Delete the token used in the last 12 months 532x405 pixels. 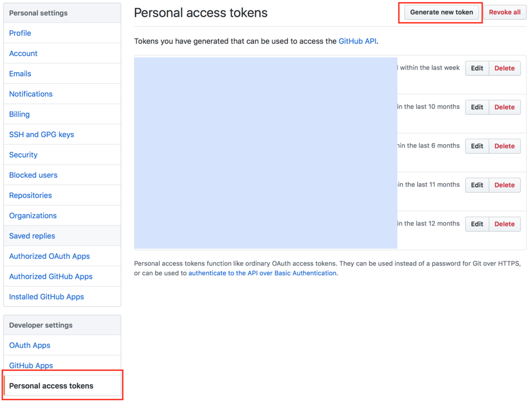point(504,224)
